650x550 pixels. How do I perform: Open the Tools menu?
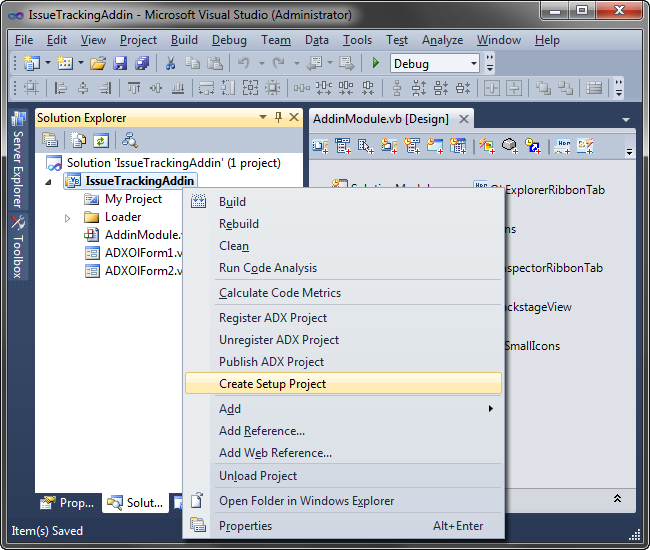[x=357, y=40]
